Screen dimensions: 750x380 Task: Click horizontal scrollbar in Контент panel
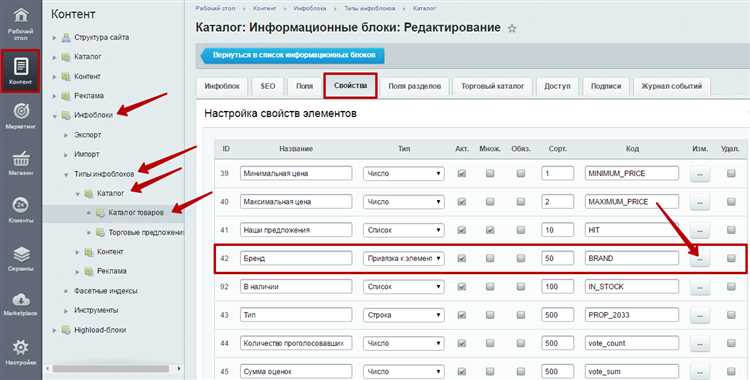pos(111,369)
